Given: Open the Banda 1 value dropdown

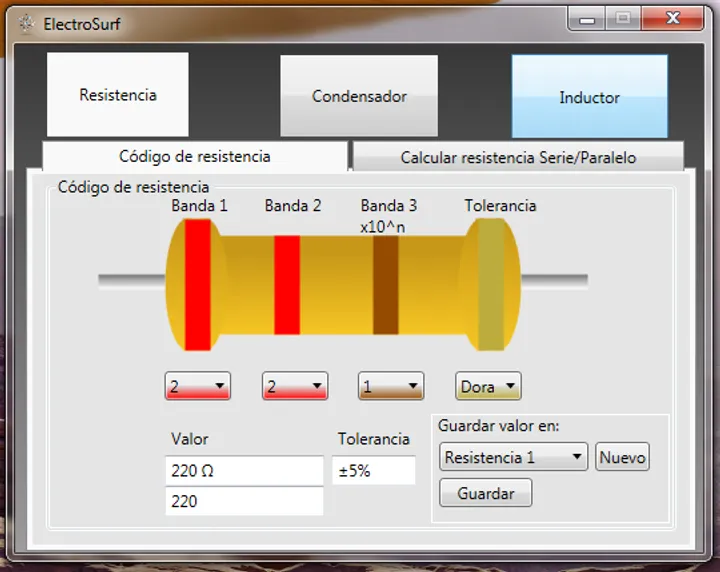Looking at the screenshot, I should coord(197,386).
